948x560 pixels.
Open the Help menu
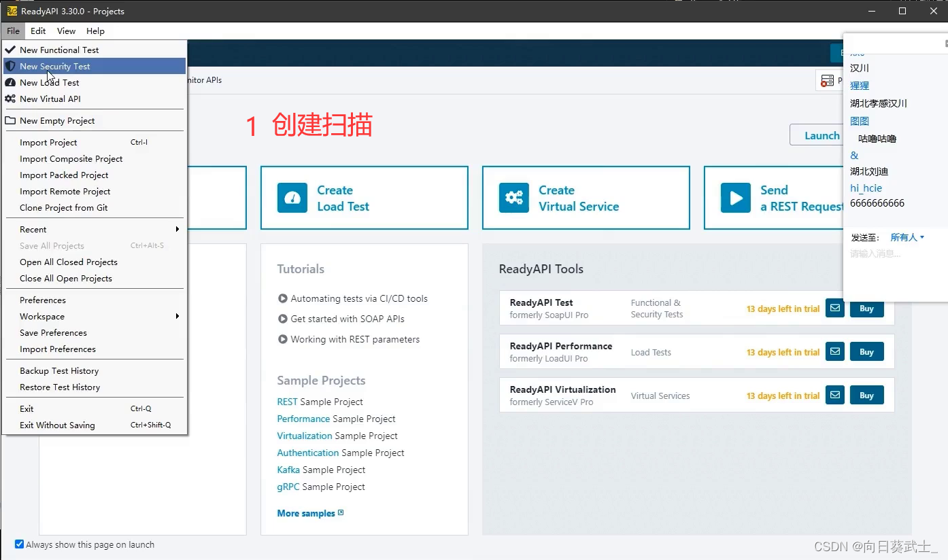[95, 31]
